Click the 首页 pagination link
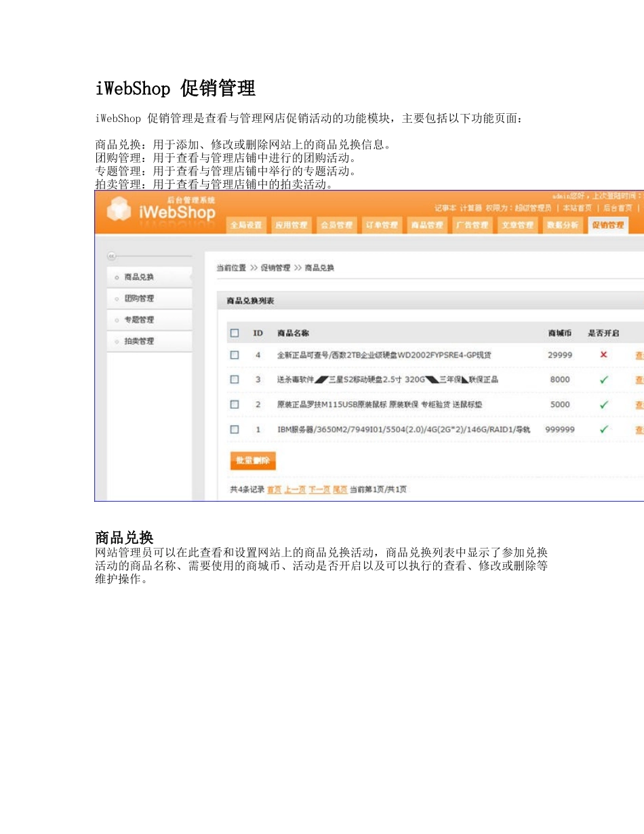This screenshot has width=644, height=834. (274, 490)
